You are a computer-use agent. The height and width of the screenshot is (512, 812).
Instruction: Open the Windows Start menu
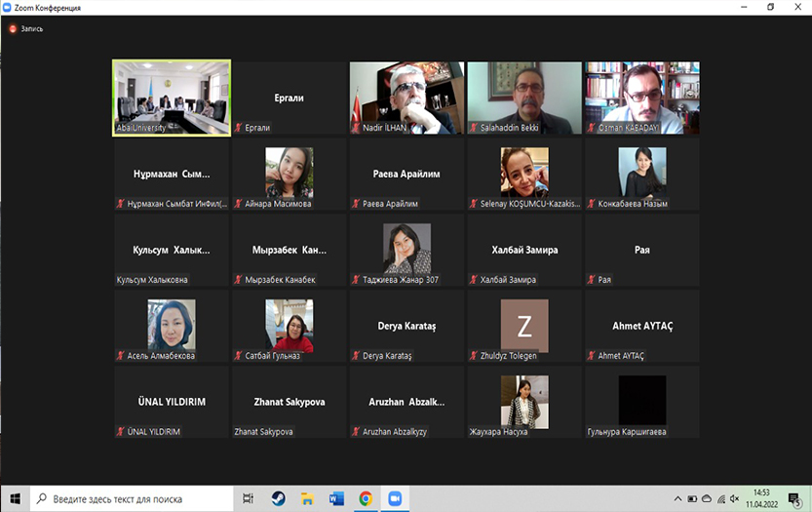tap(15, 498)
